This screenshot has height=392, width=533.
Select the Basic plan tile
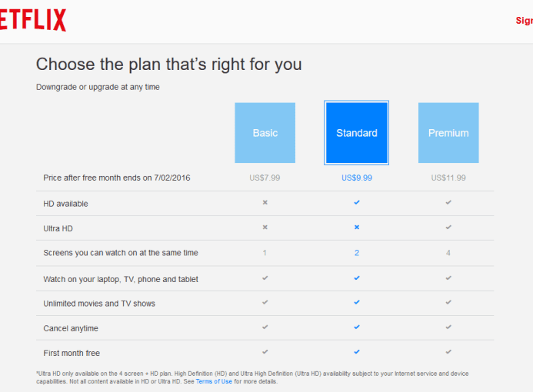[265, 133]
